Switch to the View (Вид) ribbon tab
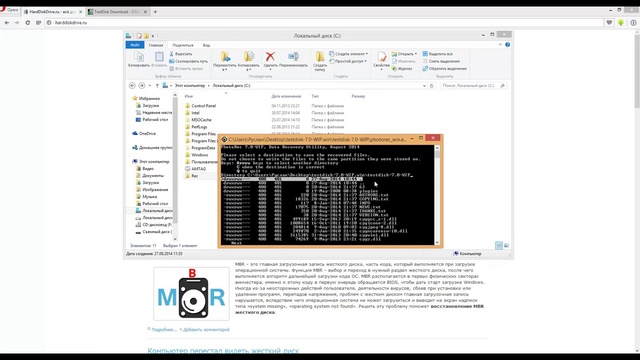This screenshot has width=640, height=360. pyautogui.click(x=206, y=45)
